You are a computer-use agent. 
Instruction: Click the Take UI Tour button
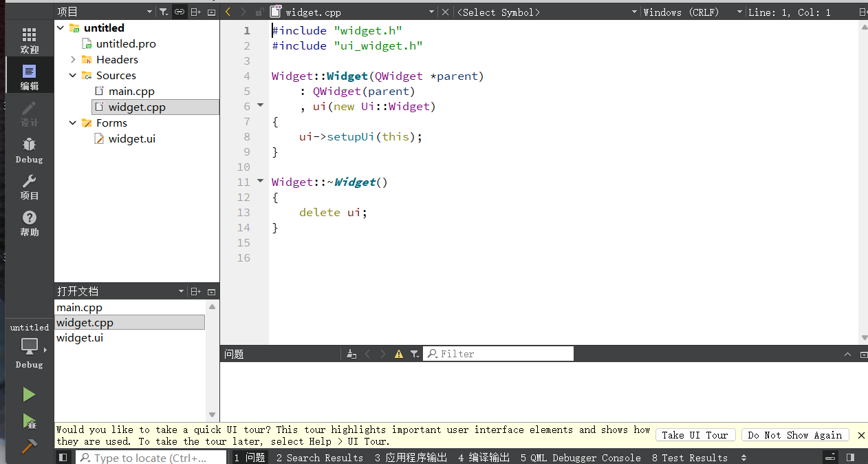(695, 435)
